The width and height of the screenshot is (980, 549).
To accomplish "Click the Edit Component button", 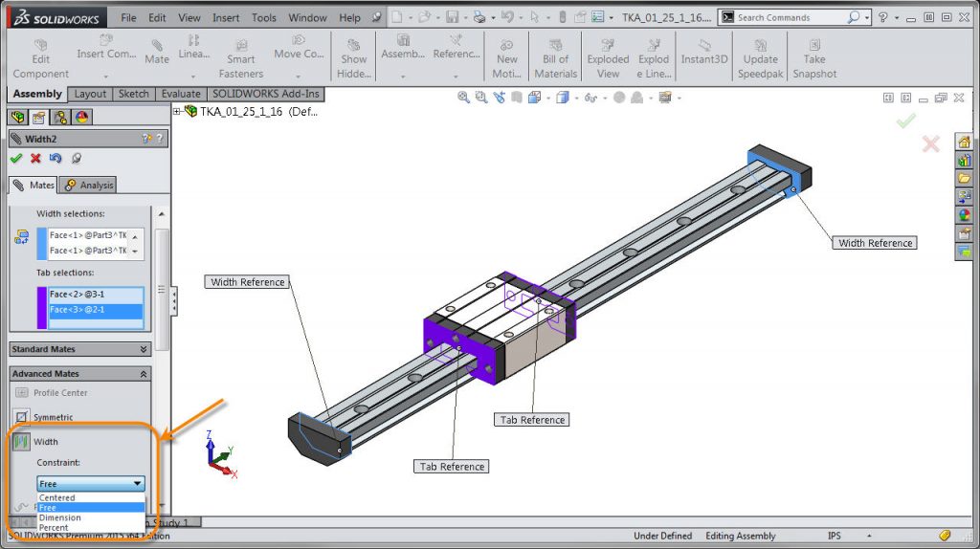I will point(40,58).
